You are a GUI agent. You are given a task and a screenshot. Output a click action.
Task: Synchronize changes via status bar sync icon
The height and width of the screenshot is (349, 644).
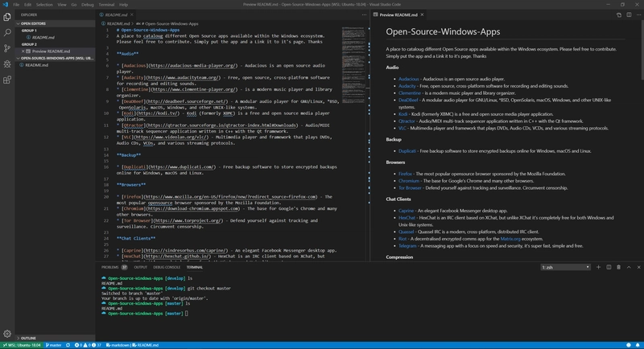pos(68,345)
